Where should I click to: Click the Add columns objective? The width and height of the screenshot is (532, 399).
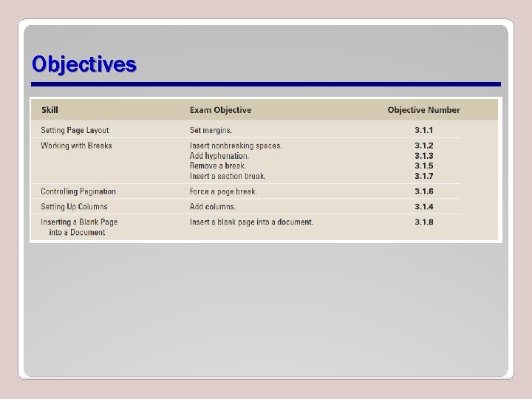coord(212,207)
